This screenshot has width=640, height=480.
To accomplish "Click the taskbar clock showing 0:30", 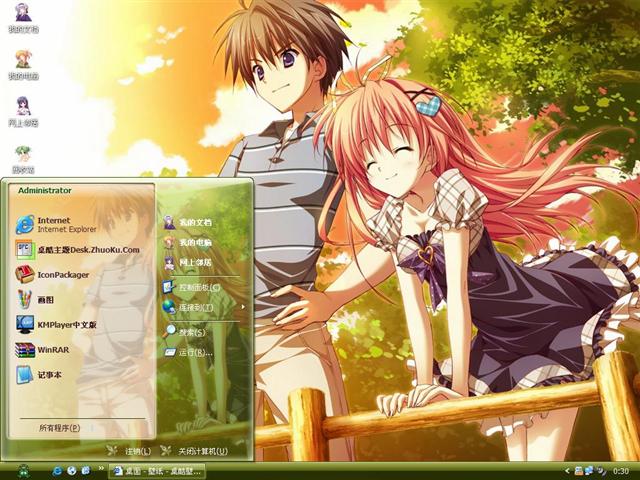I will click(620, 471).
